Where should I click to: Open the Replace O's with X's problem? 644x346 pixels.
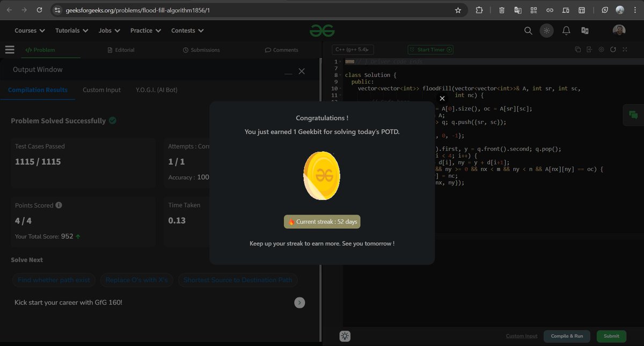point(136,280)
